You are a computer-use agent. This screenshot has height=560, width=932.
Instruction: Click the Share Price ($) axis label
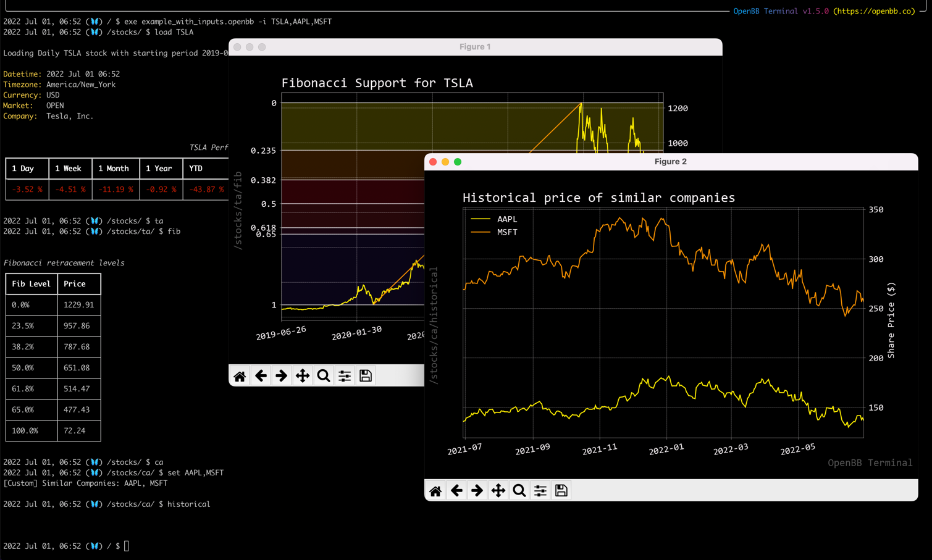coord(891,320)
